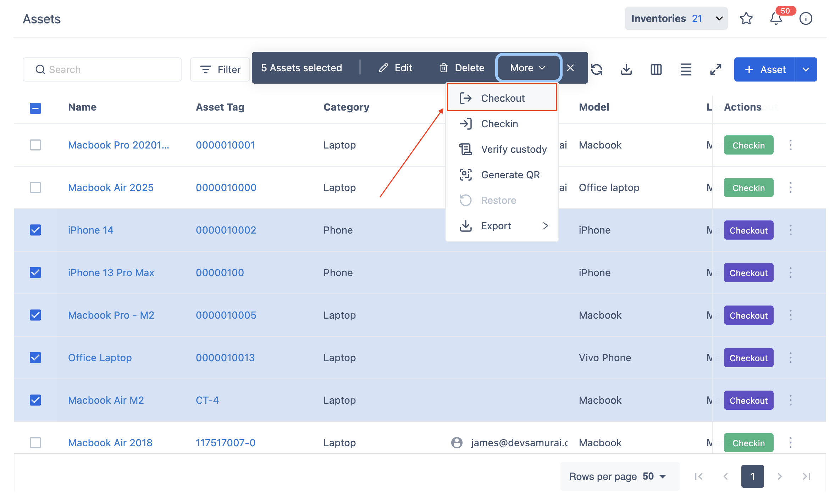Toggle the header select-all checkbox
Screen dimensions: 835x504
click(x=35, y=108)
